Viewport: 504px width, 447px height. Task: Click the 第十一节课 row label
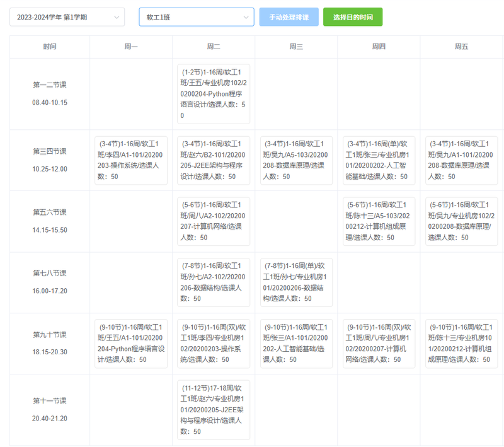pyautogui.click(x=50, y=401)
